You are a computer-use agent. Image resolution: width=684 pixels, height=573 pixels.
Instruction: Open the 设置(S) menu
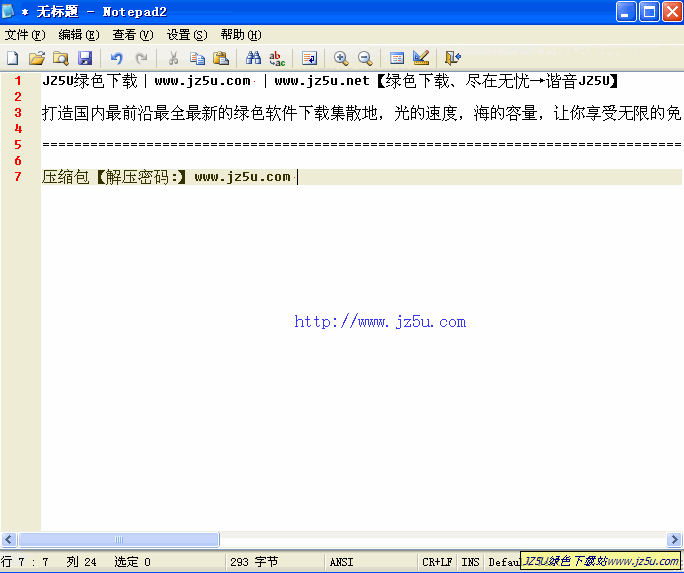(187, 35)
